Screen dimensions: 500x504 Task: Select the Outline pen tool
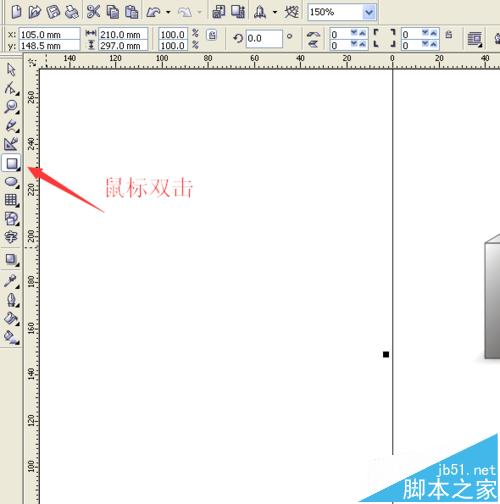(x=12, y=300)
